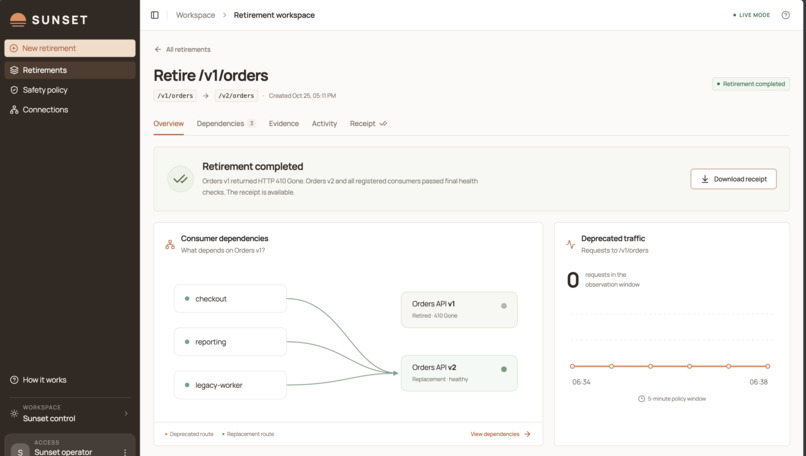Viewport: 806px width, 456px height.
Task: Select the Overview tab
Action: [169, 123]
